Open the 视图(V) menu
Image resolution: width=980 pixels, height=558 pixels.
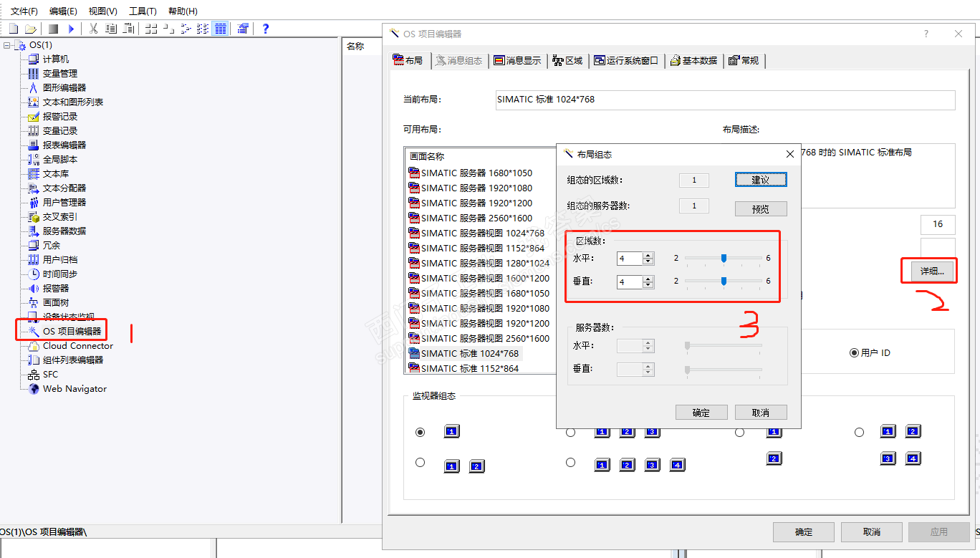pyautogui.click(x=102, y=11)
